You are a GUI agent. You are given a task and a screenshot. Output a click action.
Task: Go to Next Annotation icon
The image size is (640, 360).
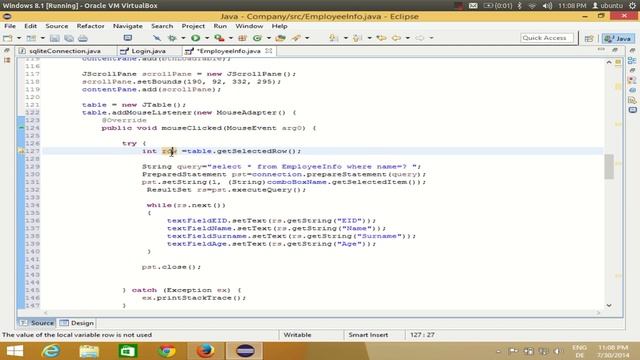[334, 38]
